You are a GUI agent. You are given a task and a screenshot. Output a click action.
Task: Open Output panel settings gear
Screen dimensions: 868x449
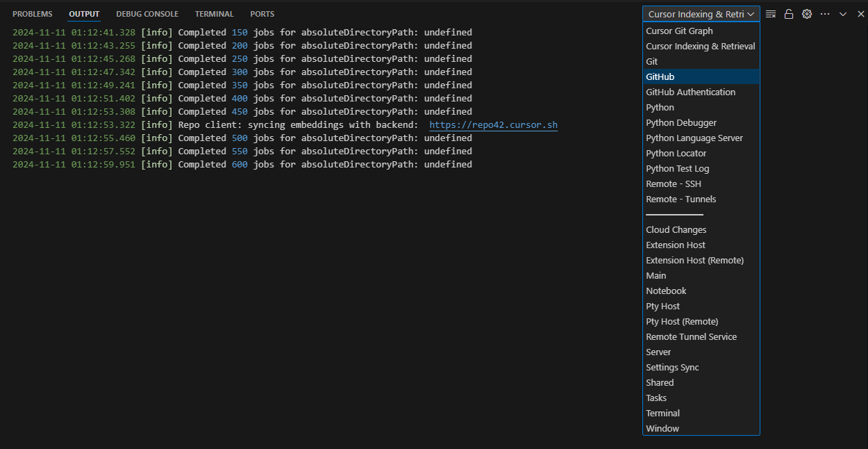(x=806, y=13)
